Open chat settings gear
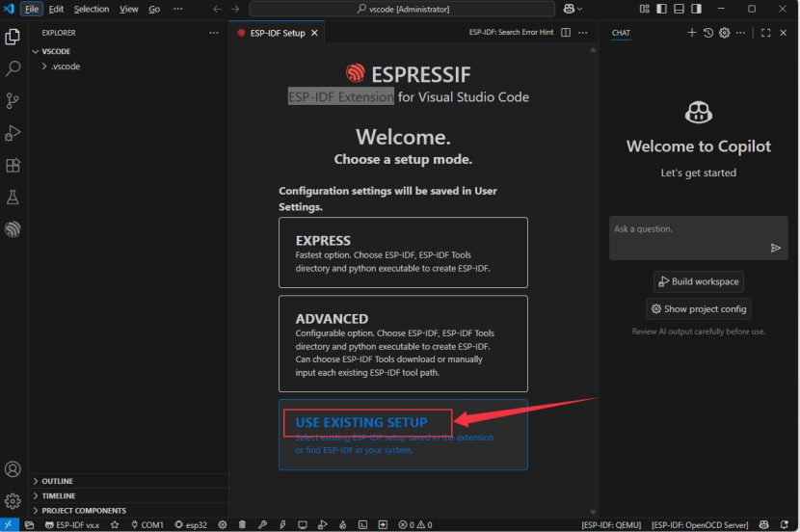The height and width of the screenshot is (532, 800). pos(724,33)
